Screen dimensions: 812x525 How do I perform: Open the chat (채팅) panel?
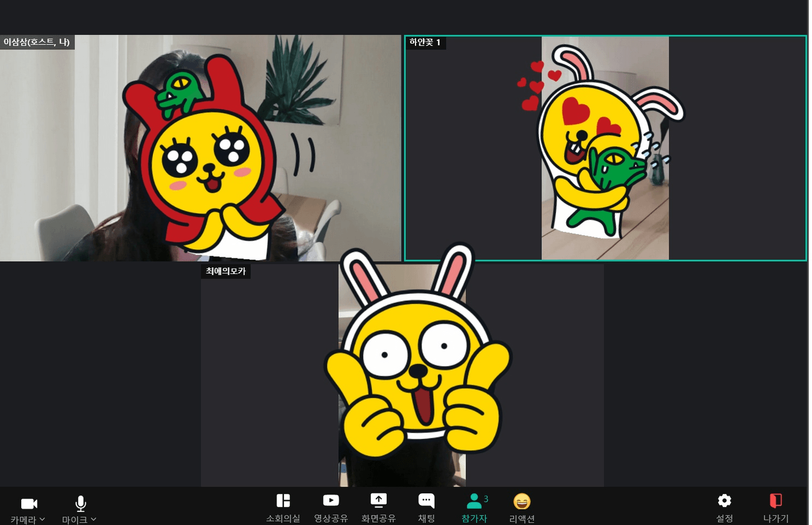[x=426, y=508]
